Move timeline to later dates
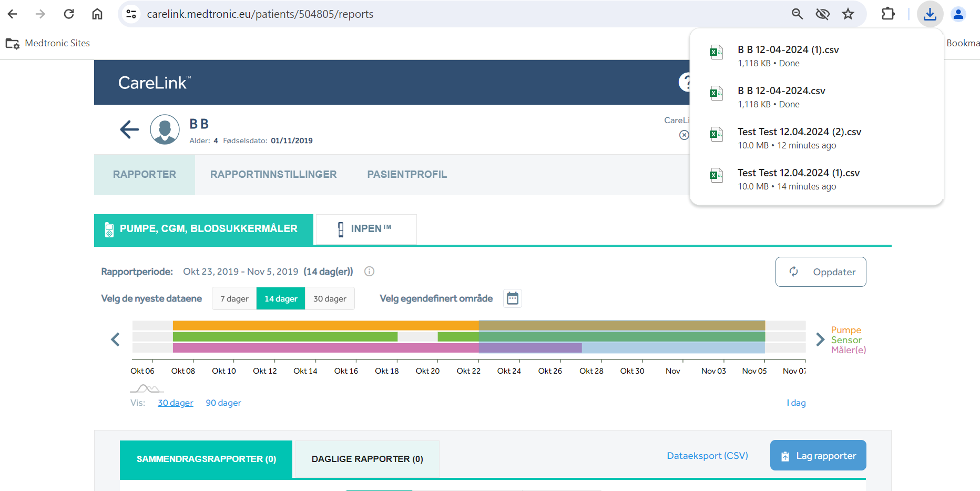Image resolution: width=980 pixels, height=491 pixels. click(x=820, y=339)
